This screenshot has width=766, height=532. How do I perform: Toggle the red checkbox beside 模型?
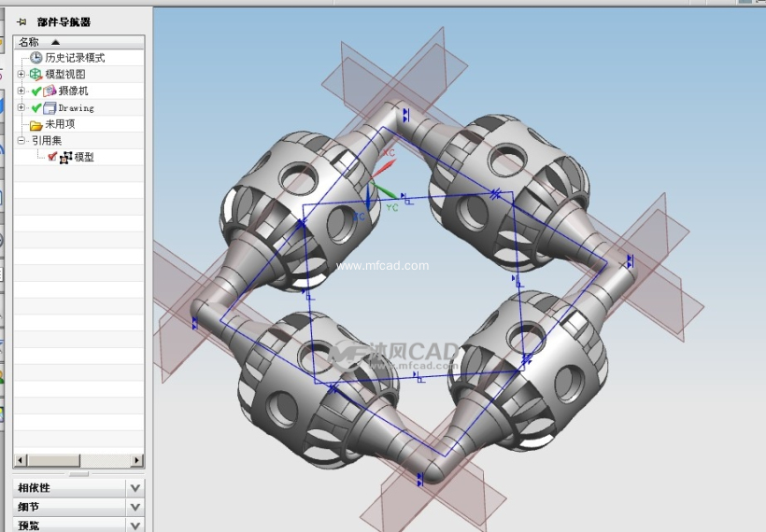(52, 157)
